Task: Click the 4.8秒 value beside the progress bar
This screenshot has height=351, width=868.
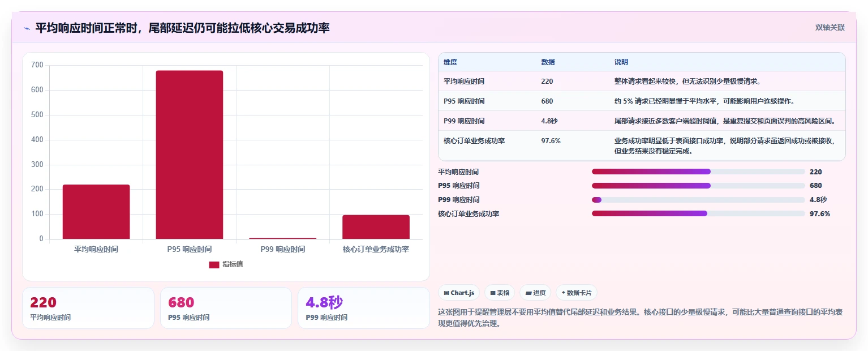Action: [x=818, y=199]
